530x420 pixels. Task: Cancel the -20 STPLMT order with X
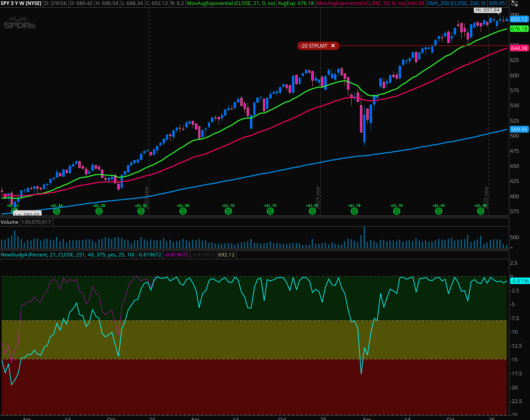333,46
